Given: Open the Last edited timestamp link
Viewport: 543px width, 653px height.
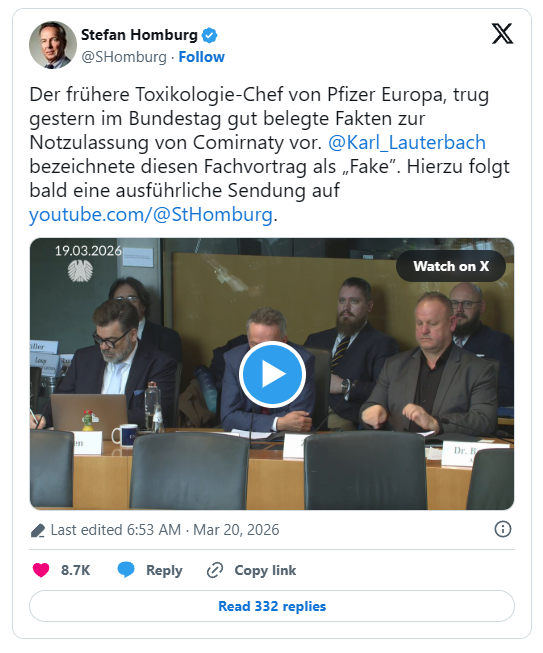Looking at the screenshot, I should (x=165, y=530).
